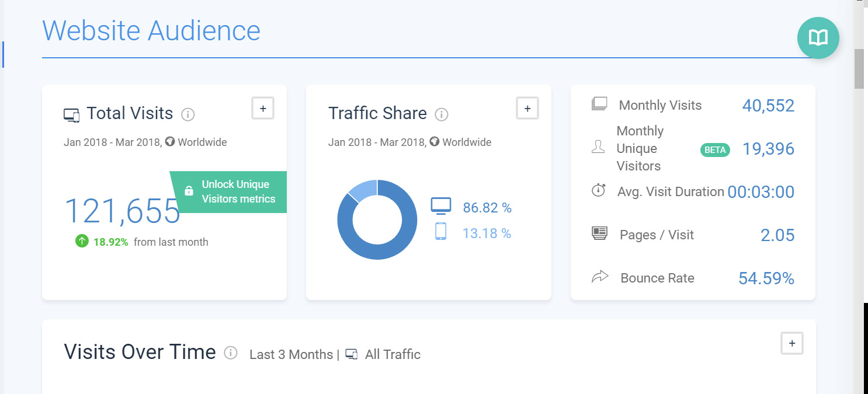Click the Bounce Rate arrow icon
The width and height of the screenshot is (868, 394).
point(600,277)
